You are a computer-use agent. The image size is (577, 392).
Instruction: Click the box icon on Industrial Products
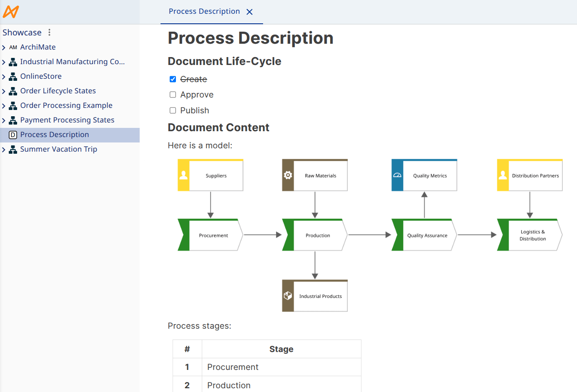[288, 295]
